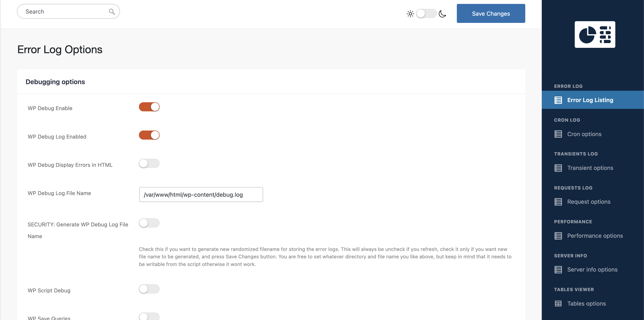Enable the WP Script Debug toggle
The image size is (644, 320).
(x=149, y=289)
